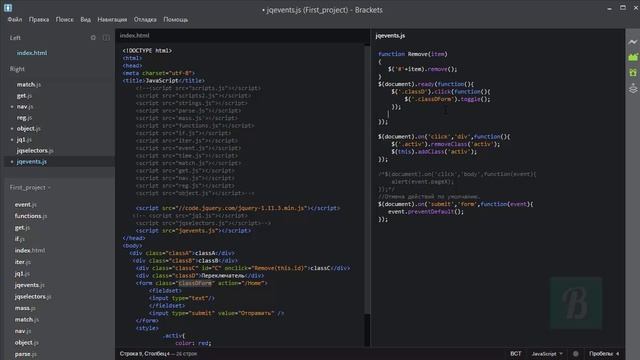
Task: Click the linting status circle in status bar
Action: click(576, 353)
